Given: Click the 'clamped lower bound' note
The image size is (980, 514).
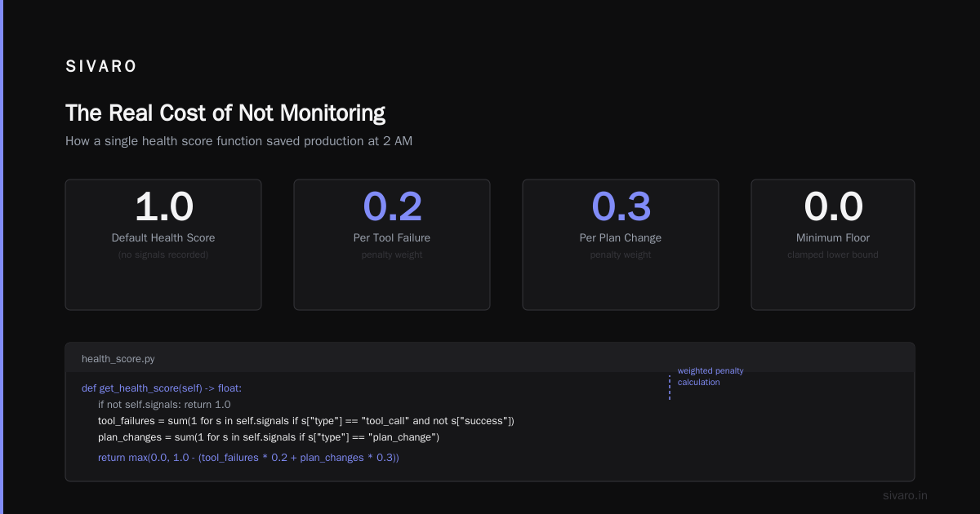Looking at the screenshot, I should [833, 255].
